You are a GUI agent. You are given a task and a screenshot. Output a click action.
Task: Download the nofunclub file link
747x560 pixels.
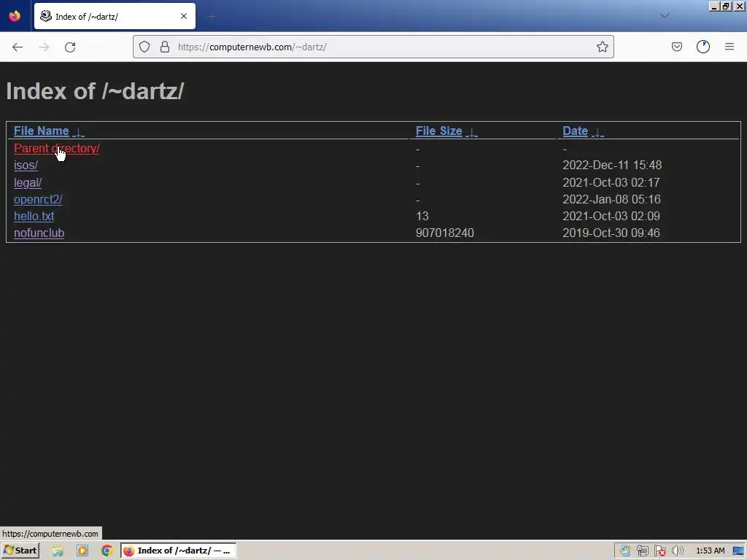pos(39,233)
